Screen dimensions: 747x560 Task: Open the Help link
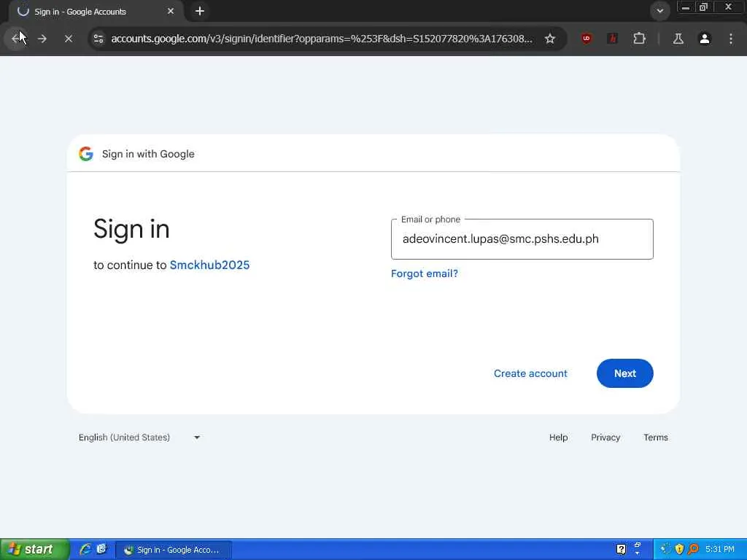[558, 437]
